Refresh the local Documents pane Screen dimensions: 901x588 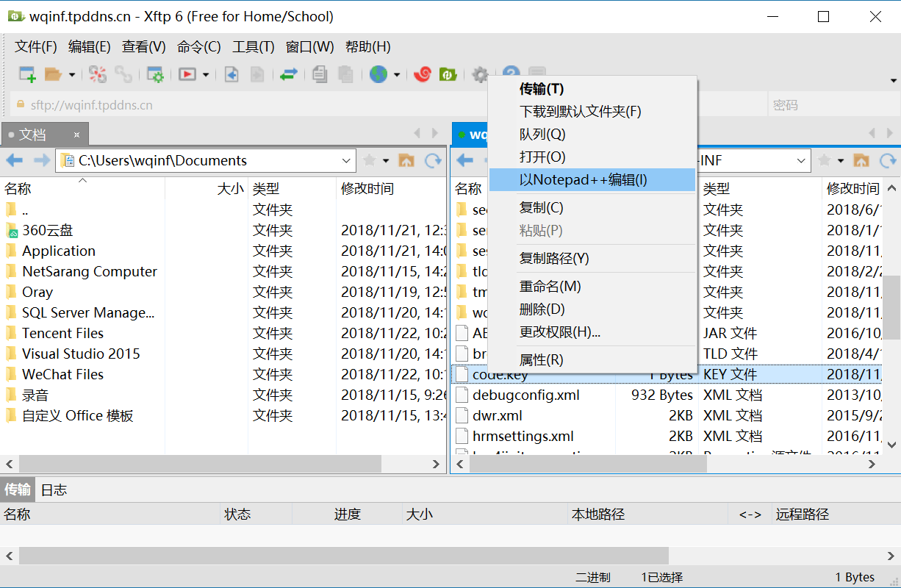434,160
